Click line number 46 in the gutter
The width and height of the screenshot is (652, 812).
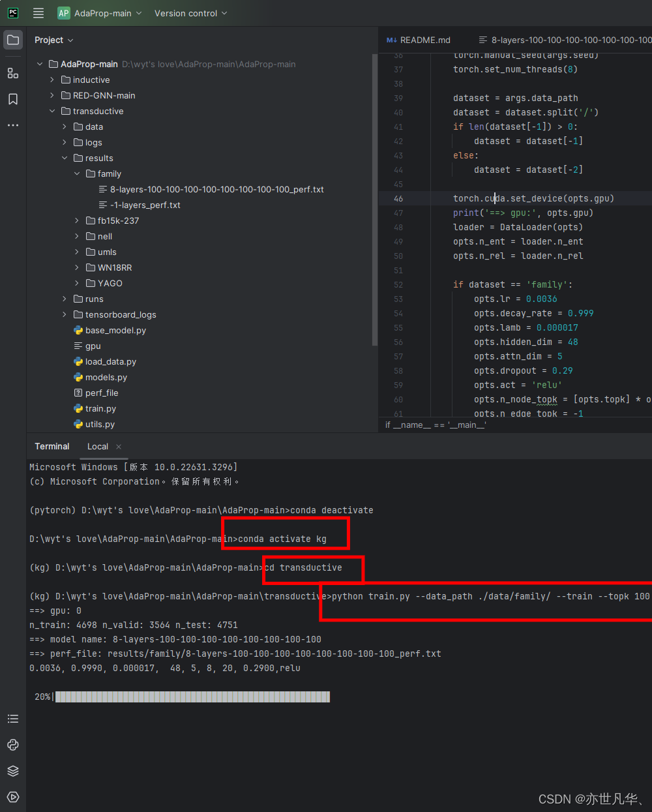(x=398, y=198)
